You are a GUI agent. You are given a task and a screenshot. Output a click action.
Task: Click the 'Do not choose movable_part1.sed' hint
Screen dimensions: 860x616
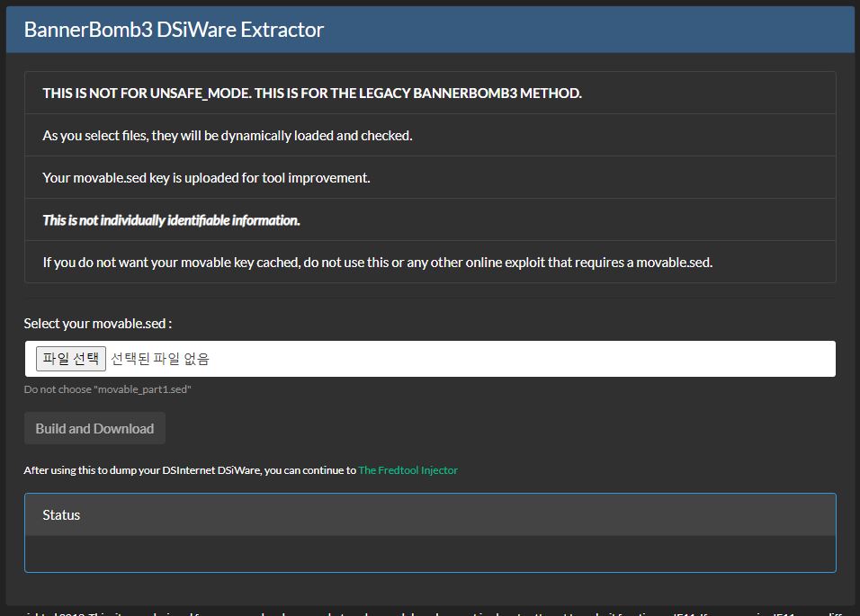pyautogui.click(x=108, y=389)
